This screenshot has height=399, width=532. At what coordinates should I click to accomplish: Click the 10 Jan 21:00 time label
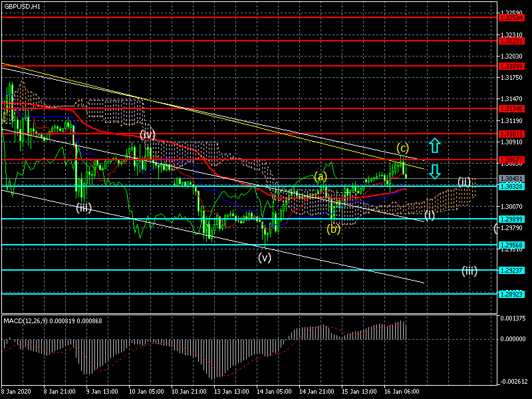tap(189, 392)
